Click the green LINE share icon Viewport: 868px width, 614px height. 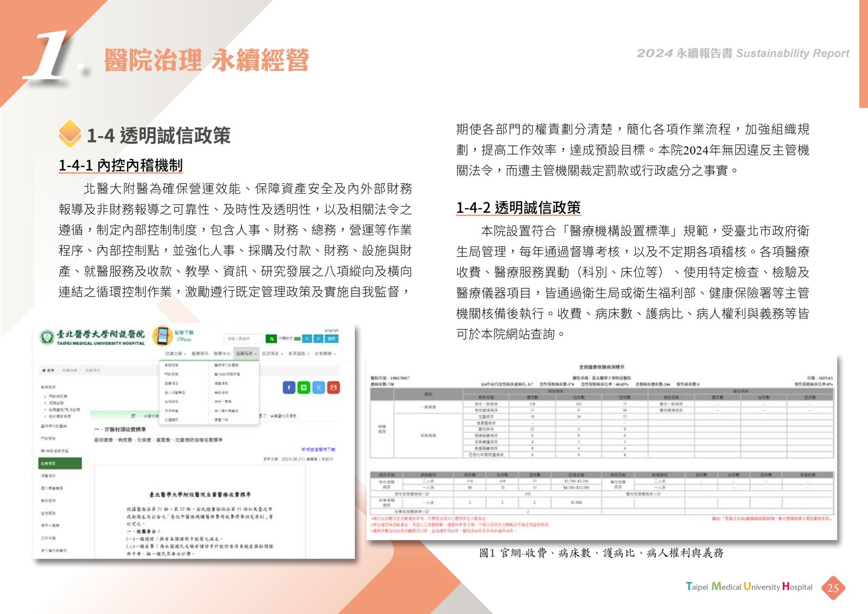click(304, 387)
